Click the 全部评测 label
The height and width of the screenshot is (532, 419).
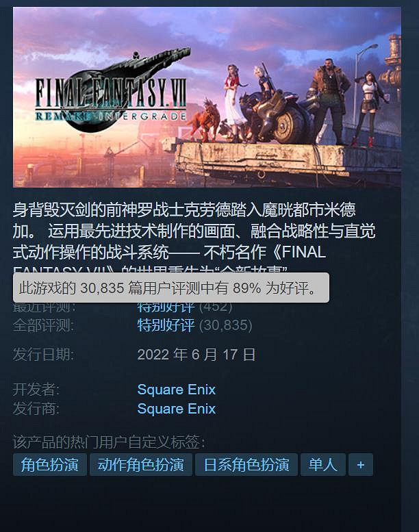click(x=43, y=325)
